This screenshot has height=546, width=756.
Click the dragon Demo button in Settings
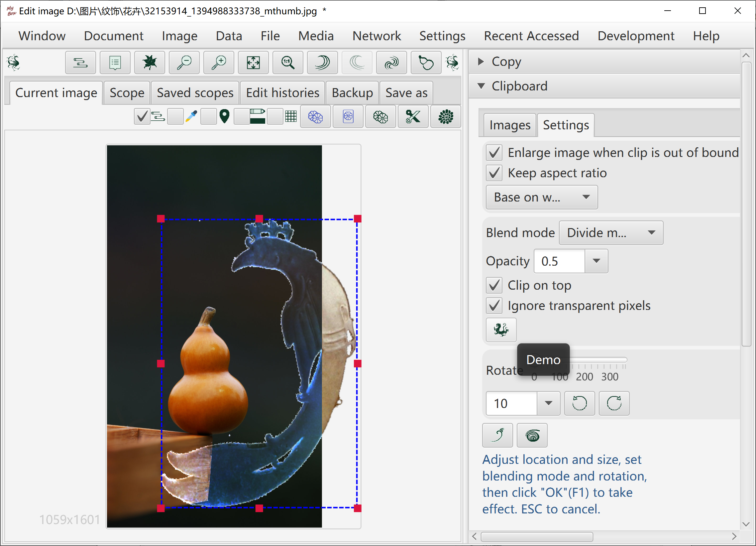pos(501,330)
